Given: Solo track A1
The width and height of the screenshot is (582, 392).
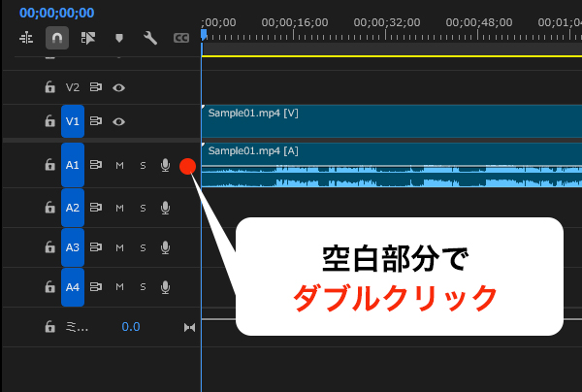Looking at the screenshot, I should (x=143, y=166).
